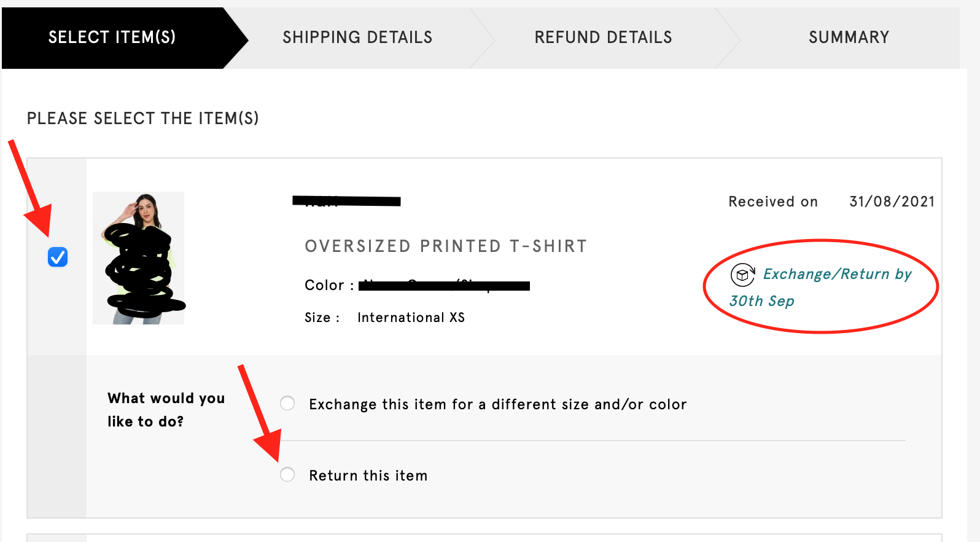Click the Return this item option text
Viewport: 980px width, 542px height.
(x=367, y=474)
